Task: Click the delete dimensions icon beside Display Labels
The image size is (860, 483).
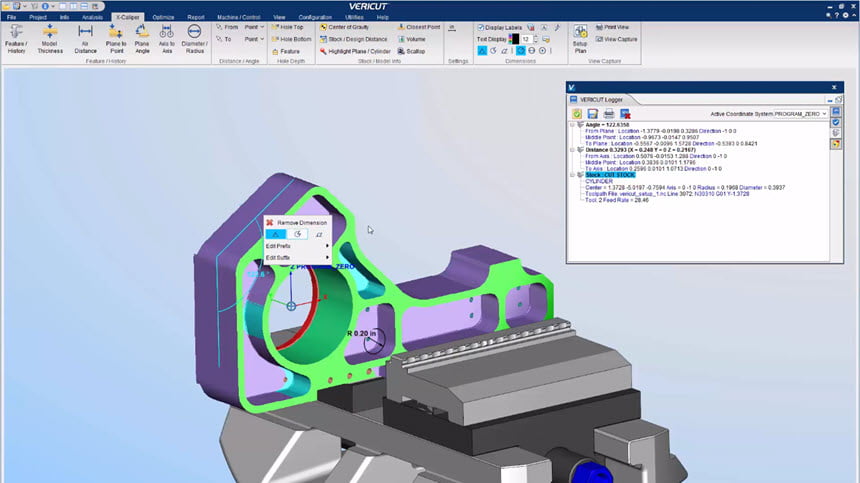Action: 530,27
